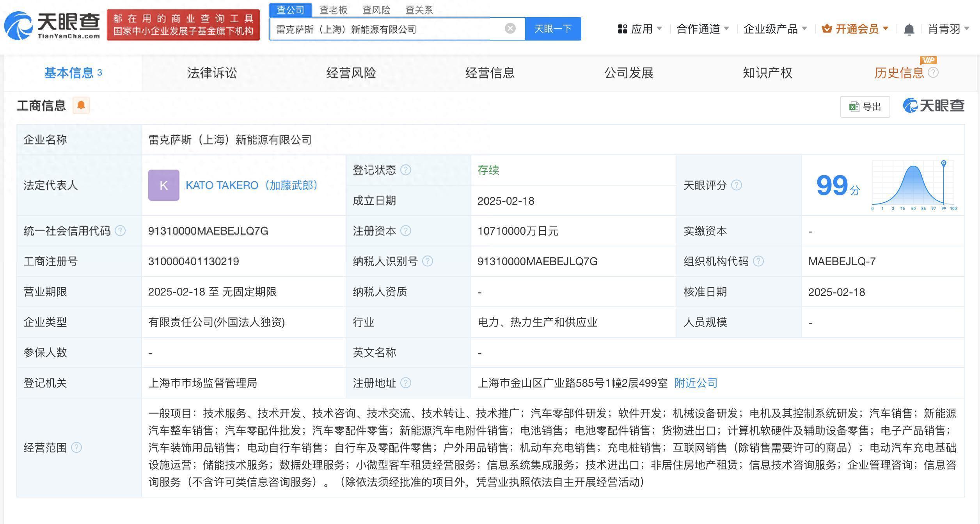Switch to the 查老板 search mode

(333, 10)
